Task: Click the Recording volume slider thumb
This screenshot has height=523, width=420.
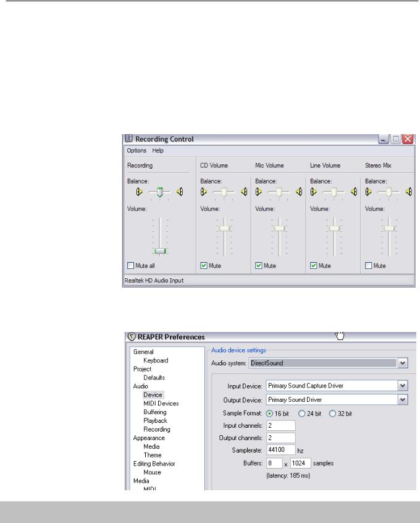Action: [160, 251]
